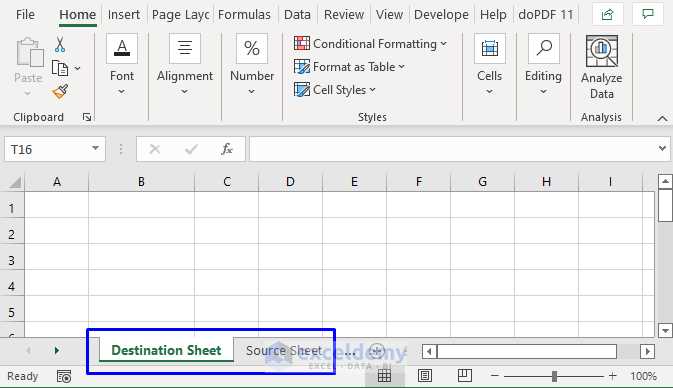Click the Copy icon in Clipboard
This screenshot has width=673, height=388.
tap(60, 68)
